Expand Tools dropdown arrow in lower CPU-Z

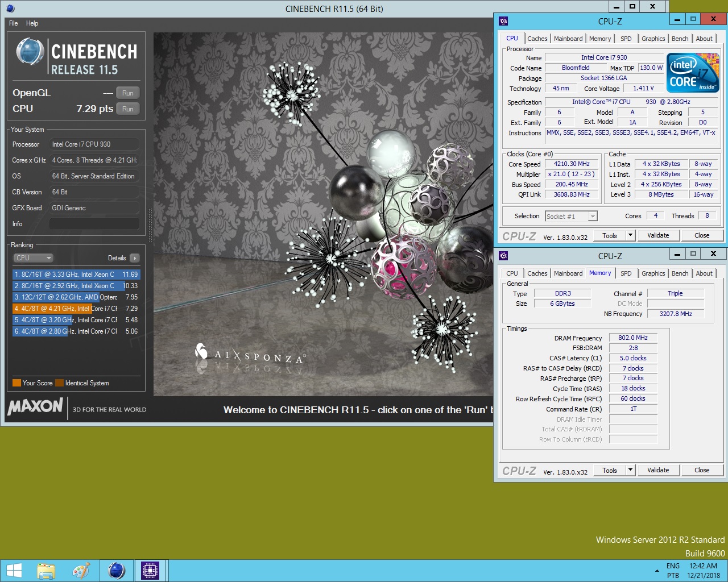click(x=630, y=470)
